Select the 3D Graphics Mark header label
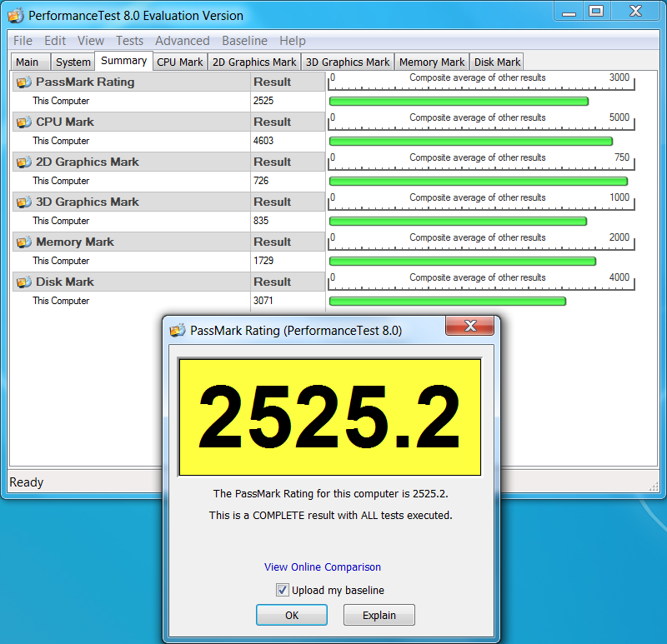 [88, 202]
